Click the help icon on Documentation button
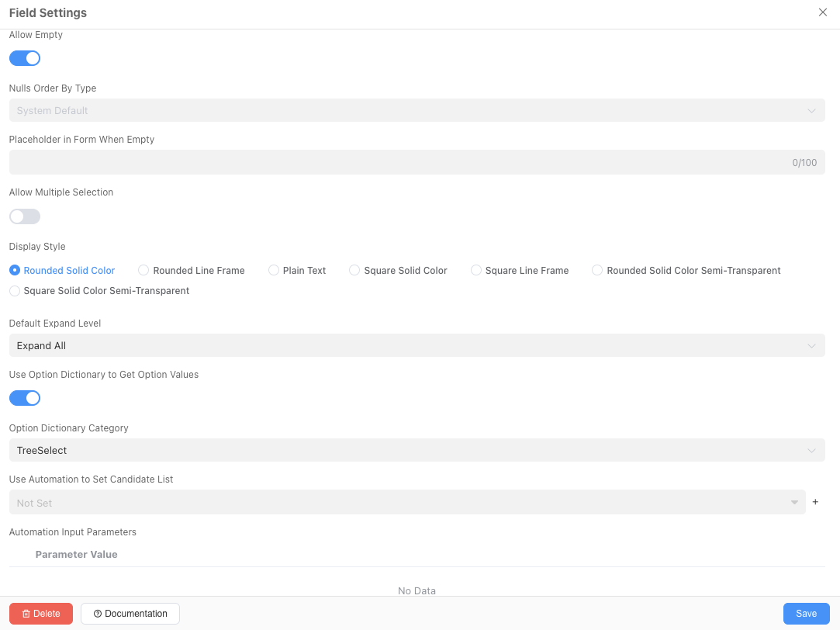Screen dimensions: 840x630 [98, 614]
